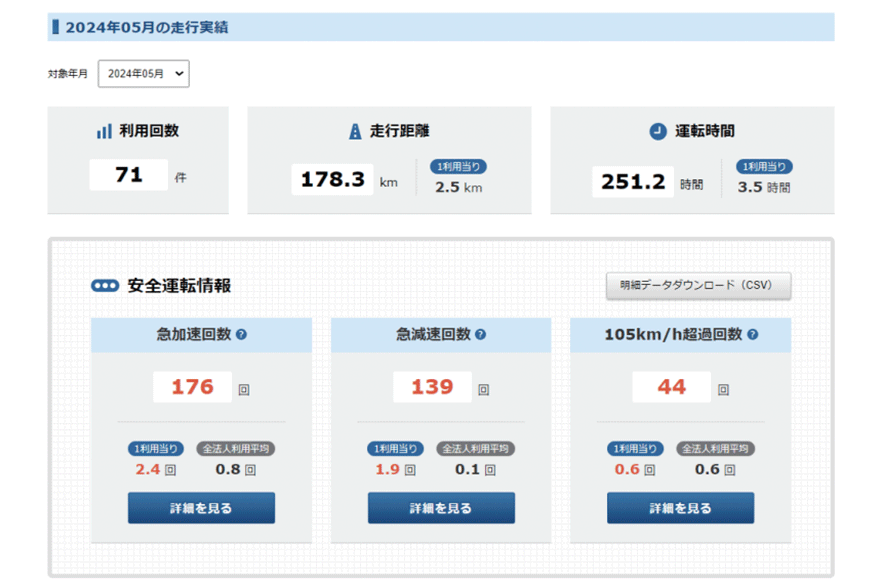
Task: Select the 44 overspeed count value
Action: coord(672,387)
